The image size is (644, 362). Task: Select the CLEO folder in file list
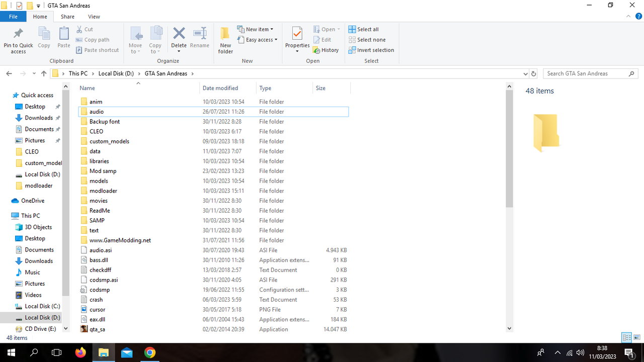pyautogui.click(x=214, y=132)
